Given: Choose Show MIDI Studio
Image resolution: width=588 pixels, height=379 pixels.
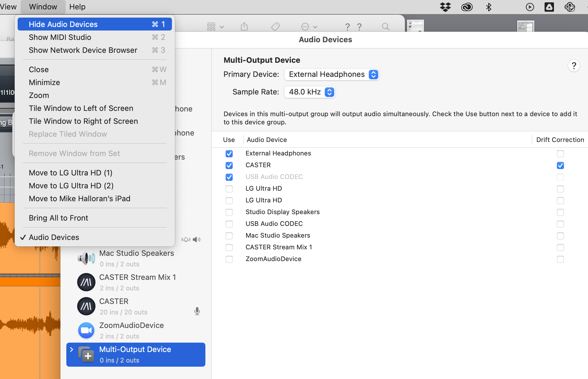Looking at the screenshot, I should coord(94,37).
